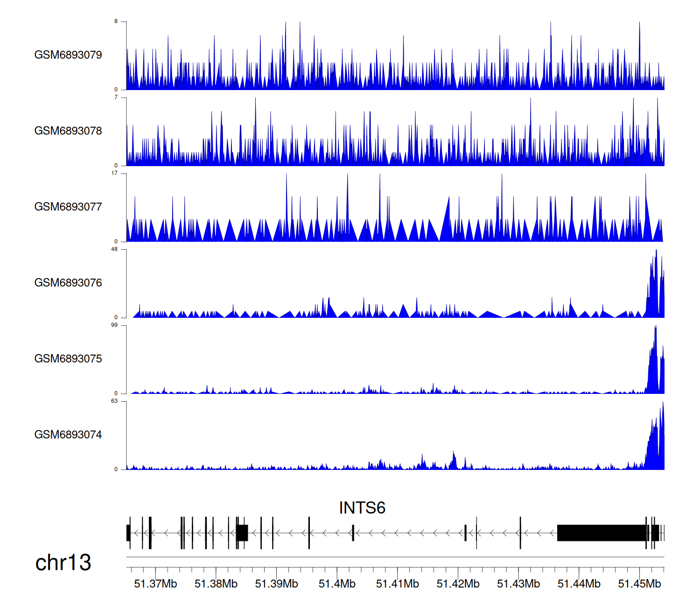
Task: Click the GSM6893079 track label
Action: click(68, 55)
